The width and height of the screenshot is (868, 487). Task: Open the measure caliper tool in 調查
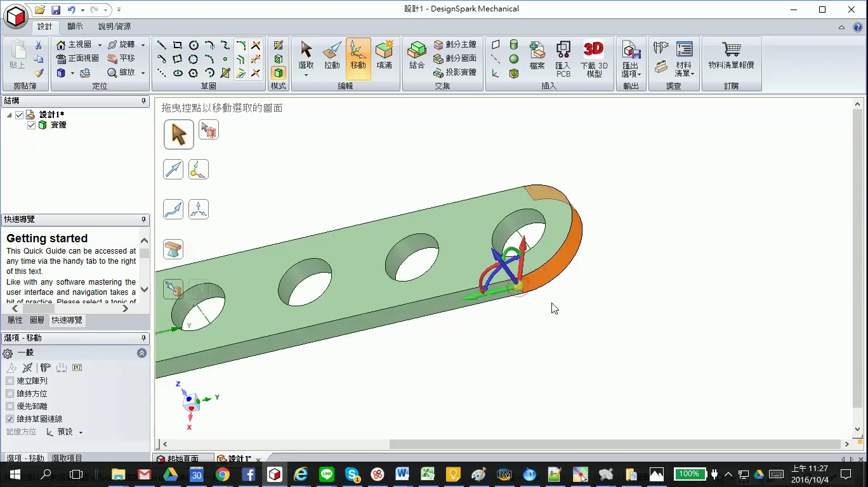coord(661,48)
